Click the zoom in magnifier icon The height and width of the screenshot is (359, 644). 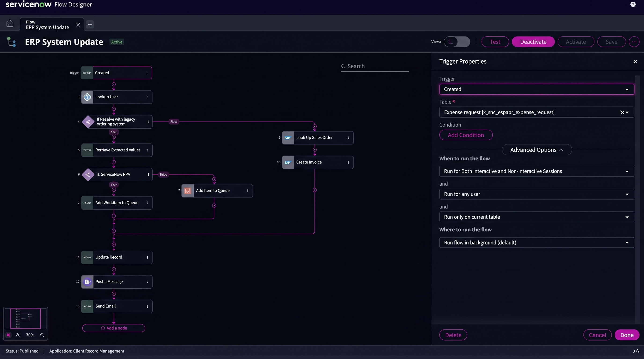click(42, 335)
